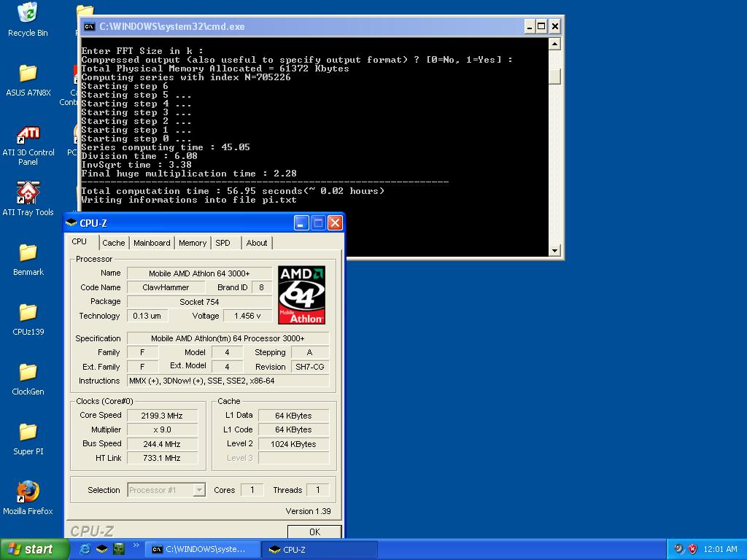The width and height of the screenshot is (747, 560).
Task: Switch to CPU-Z taskbar button
Action: coord(320,550)
